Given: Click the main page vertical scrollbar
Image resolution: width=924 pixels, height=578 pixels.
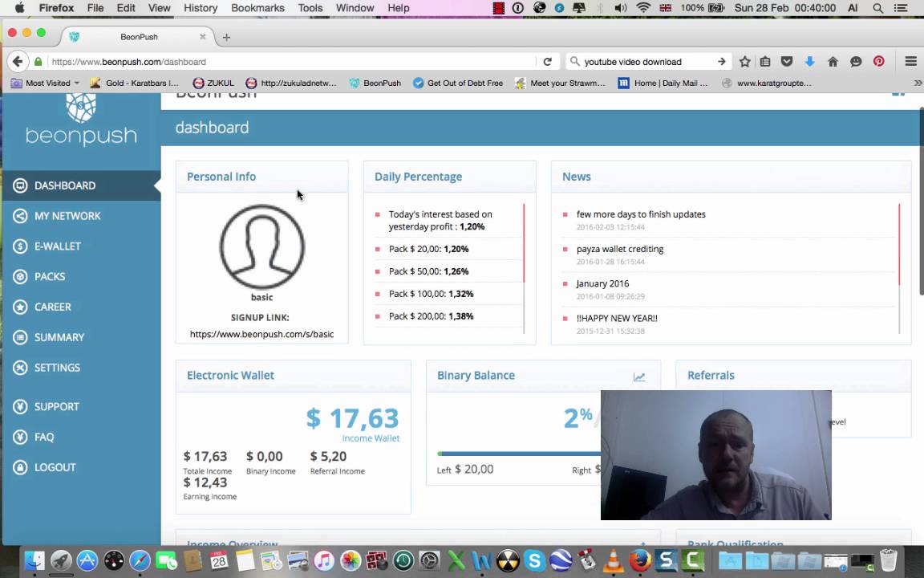Looking at the screenshot, I should coord(921,201).
